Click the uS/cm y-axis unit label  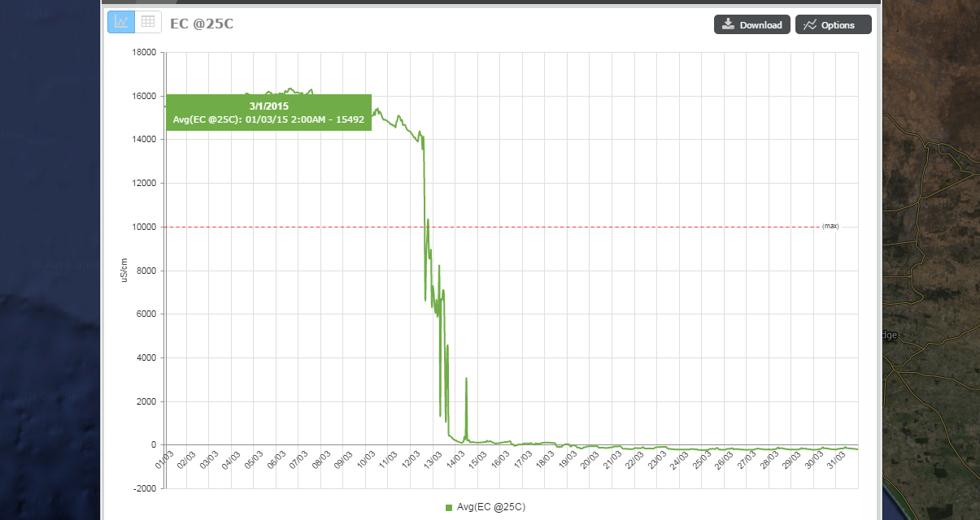click(124, 271)
